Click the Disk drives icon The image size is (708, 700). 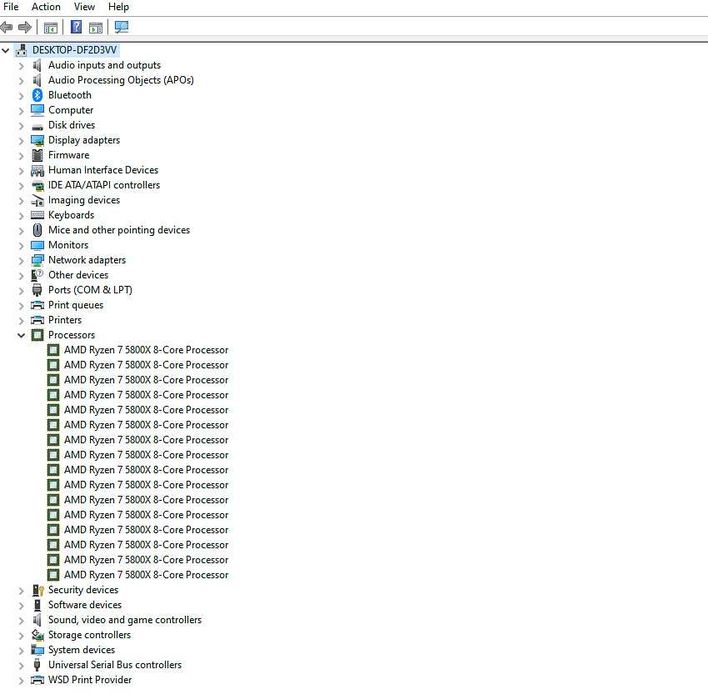[x=37, y=127]
